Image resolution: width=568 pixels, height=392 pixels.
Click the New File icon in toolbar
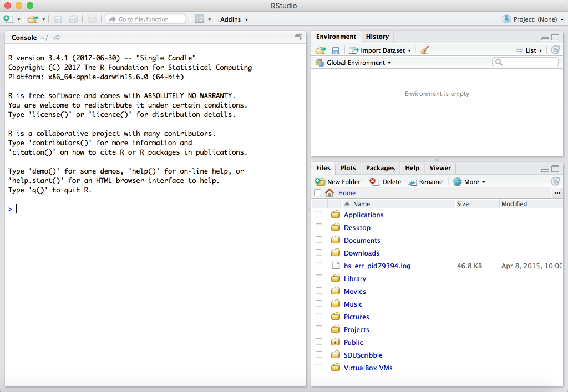coord(8,19)
